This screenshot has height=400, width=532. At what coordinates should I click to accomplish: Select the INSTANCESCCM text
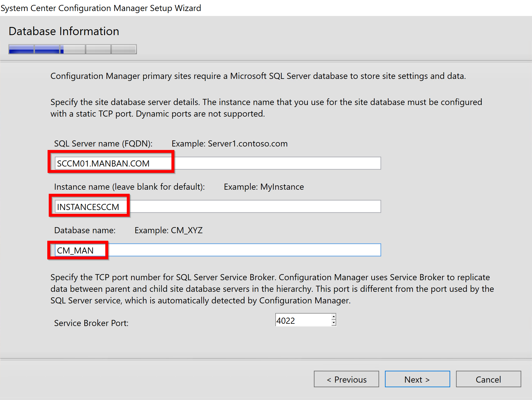[88, 207]
